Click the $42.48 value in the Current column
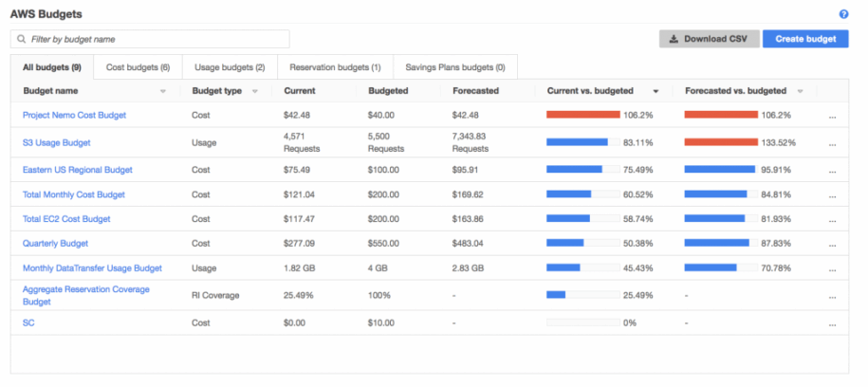The height and width of the screenshot is (387, 868). (x=297, y=115)
